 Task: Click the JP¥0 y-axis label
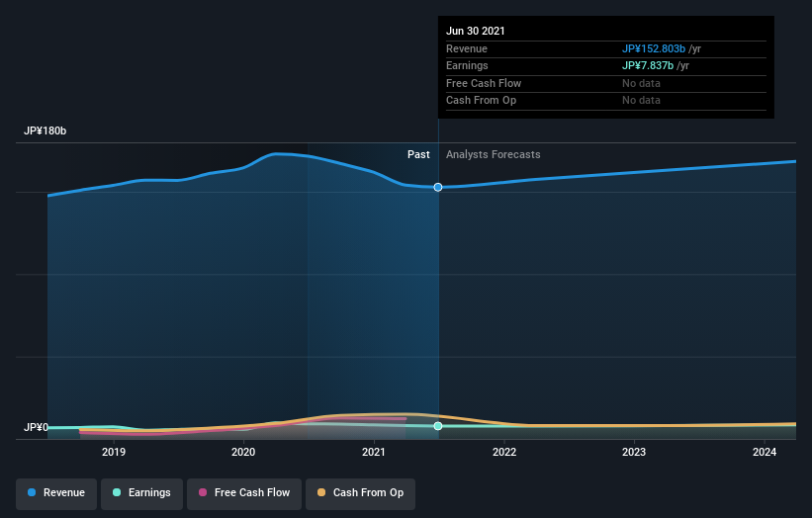click(x=36, y=427)
